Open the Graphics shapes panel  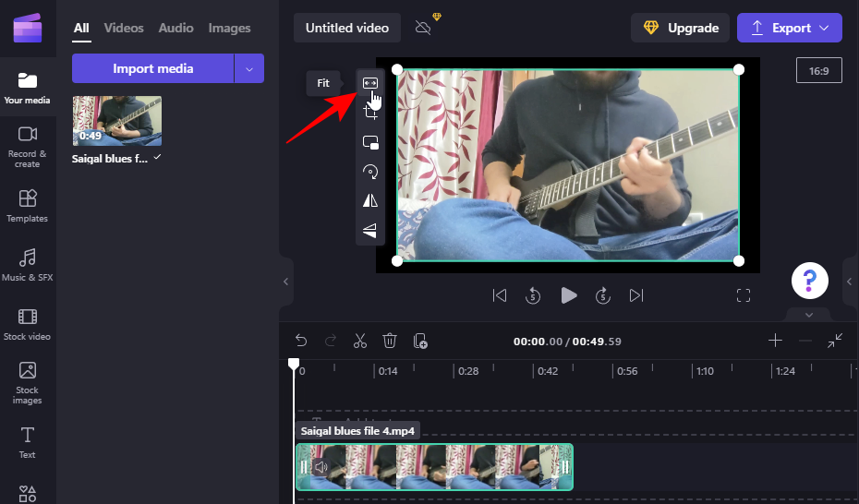28,494
